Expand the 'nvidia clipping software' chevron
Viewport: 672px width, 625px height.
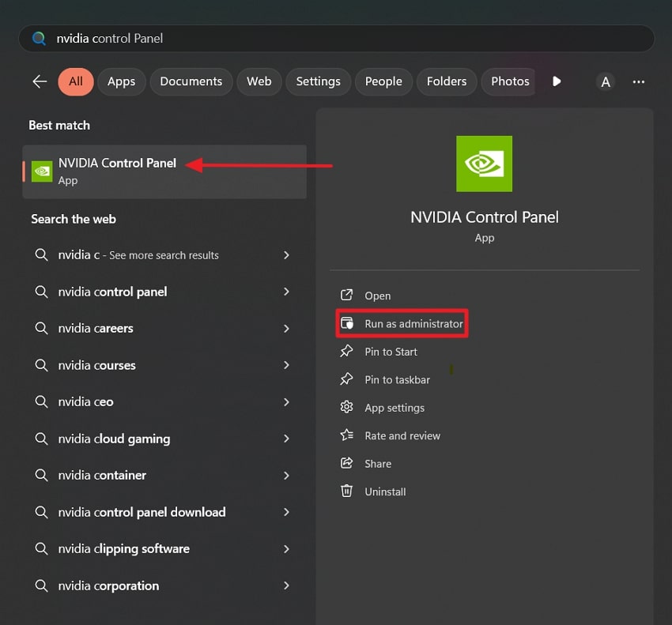[286, 549]
